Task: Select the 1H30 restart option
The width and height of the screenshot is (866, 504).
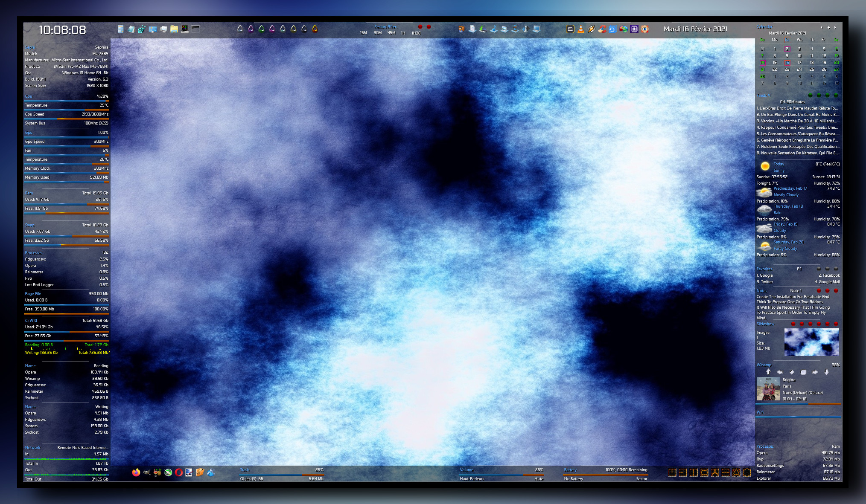Action: click(x=416, y=33)
